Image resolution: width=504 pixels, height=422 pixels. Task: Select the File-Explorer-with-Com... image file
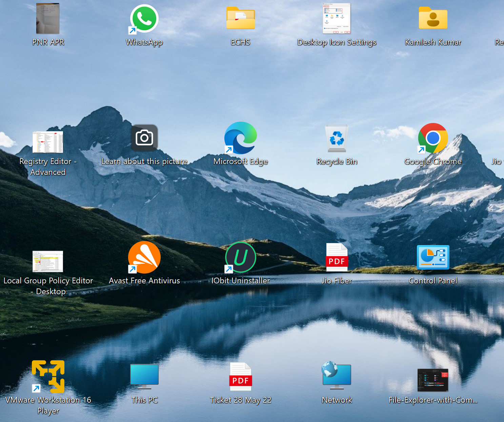[x=433, y=380]
